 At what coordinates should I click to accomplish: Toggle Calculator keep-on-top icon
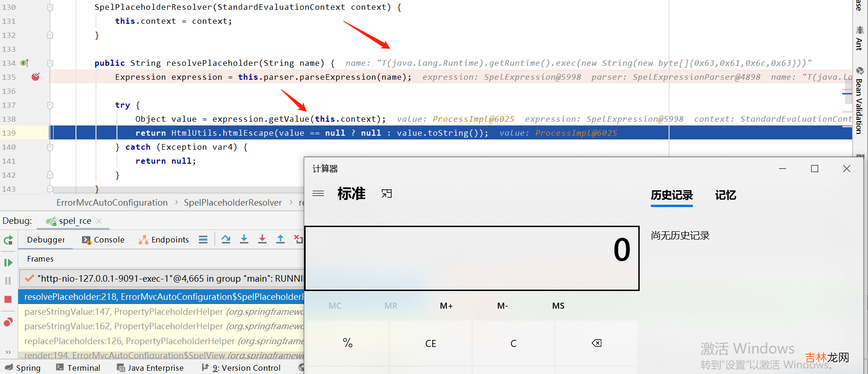point(387,194)
